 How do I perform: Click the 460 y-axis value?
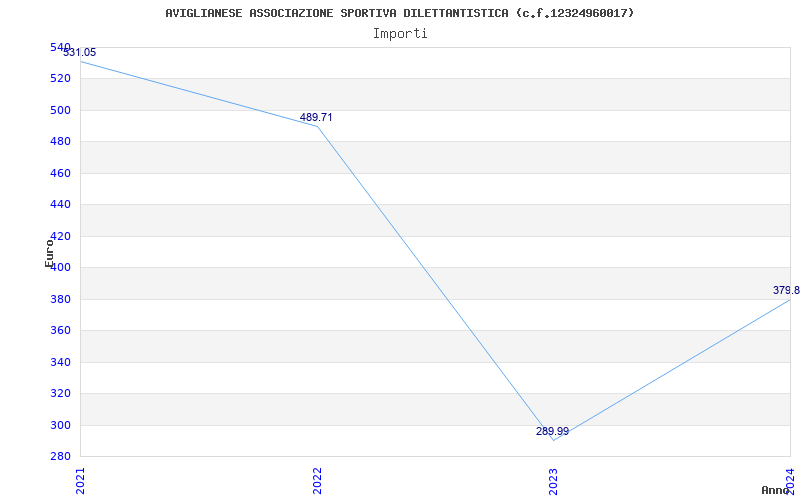(x=60, y=173)
